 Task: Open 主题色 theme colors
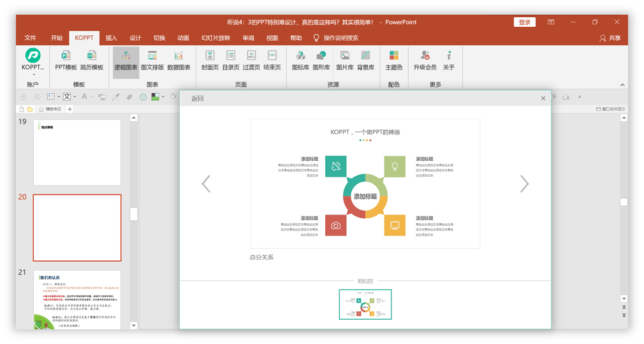tap(394, 60)
